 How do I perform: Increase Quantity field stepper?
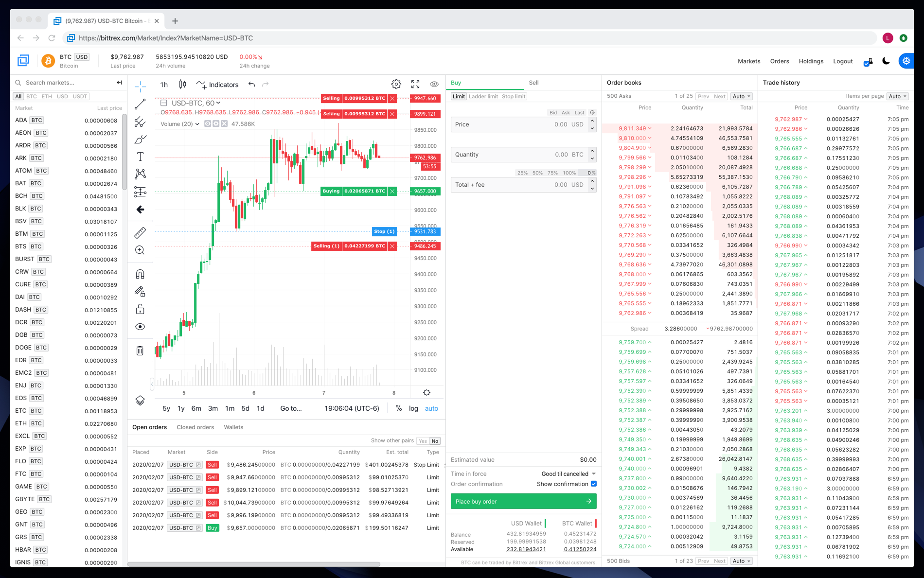[592, 151]
